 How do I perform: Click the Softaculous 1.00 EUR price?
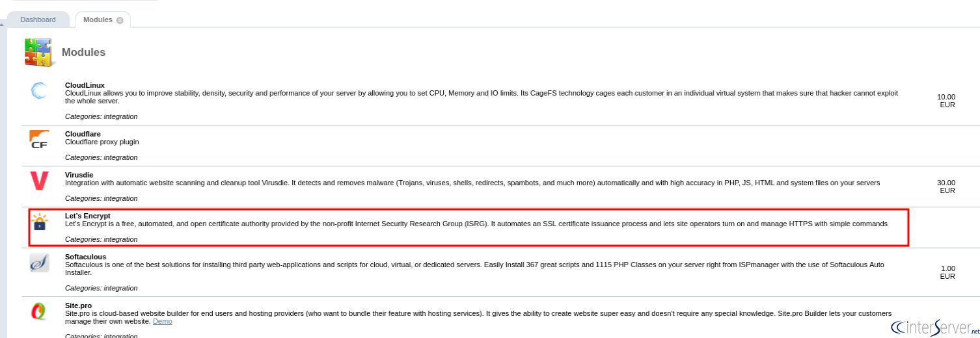[947, 272]
